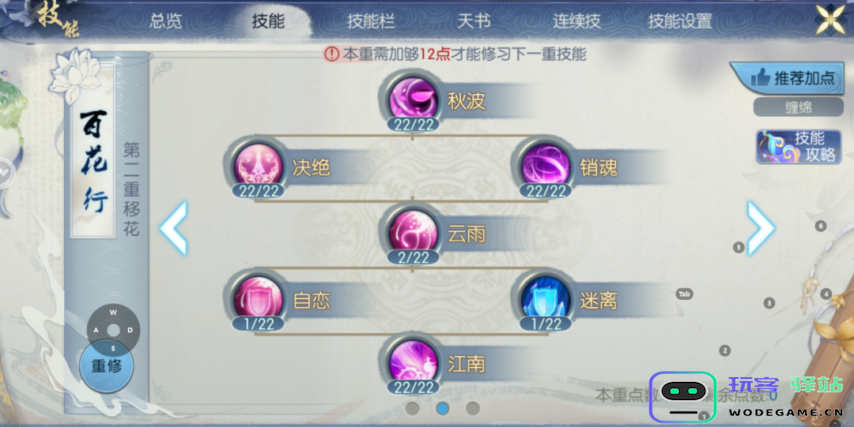Select the 秋波 skill icon
Screen dimensions: 854x427
click(x=413, y=100)
